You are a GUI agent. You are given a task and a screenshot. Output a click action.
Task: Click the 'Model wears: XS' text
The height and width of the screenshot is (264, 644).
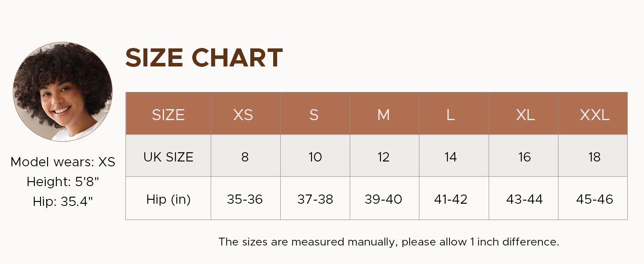click(x=63, y=162)
